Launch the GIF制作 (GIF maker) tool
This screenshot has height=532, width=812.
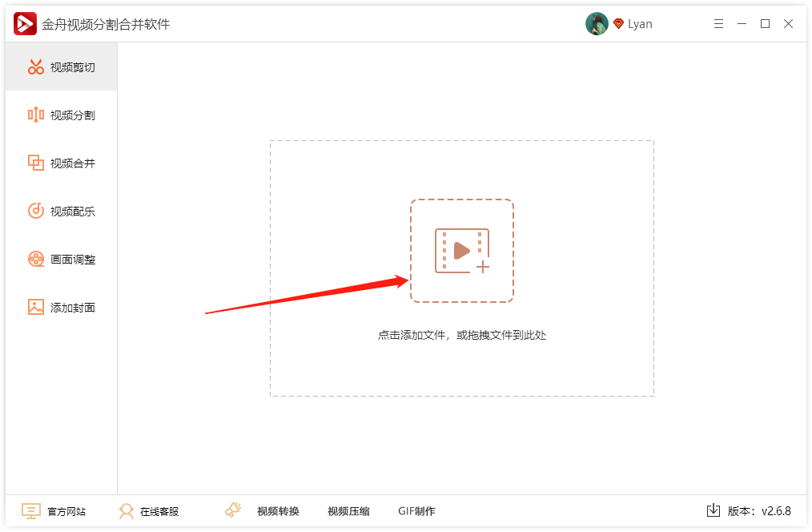[x=415, y=510]
